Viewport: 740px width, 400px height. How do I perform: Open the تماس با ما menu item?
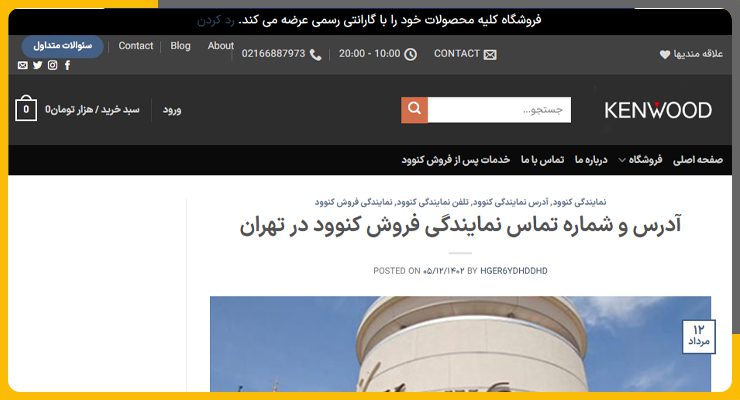(x=542, y=160)
